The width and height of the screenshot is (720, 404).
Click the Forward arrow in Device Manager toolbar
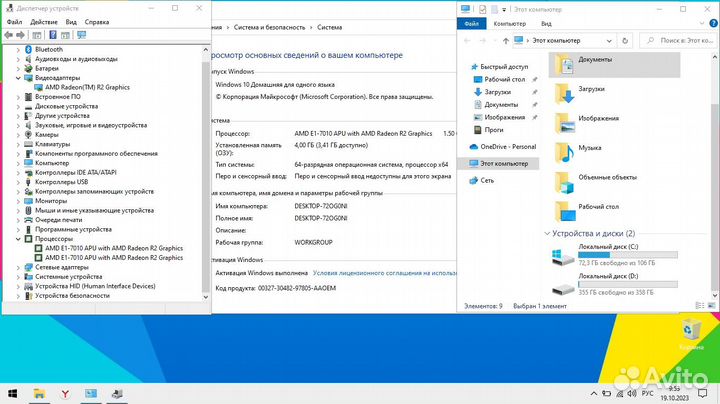point(20,35)
